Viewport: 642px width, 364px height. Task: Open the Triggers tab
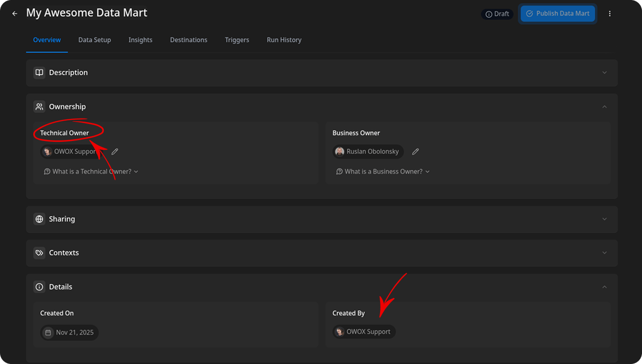coord(237,40)
